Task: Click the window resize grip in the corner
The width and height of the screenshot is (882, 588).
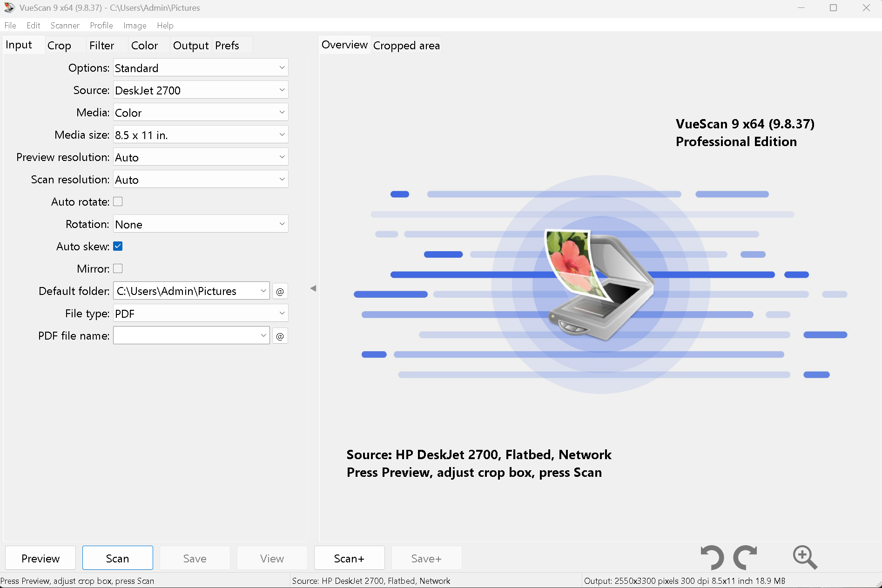Action: 878,584
